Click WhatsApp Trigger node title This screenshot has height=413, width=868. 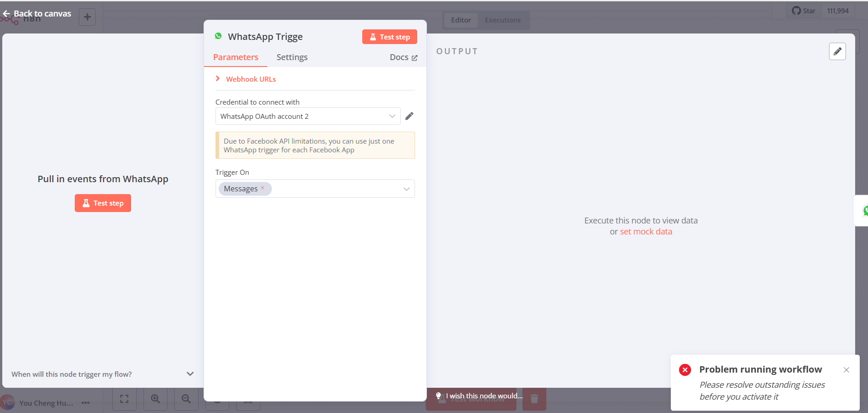pos(265,37)
